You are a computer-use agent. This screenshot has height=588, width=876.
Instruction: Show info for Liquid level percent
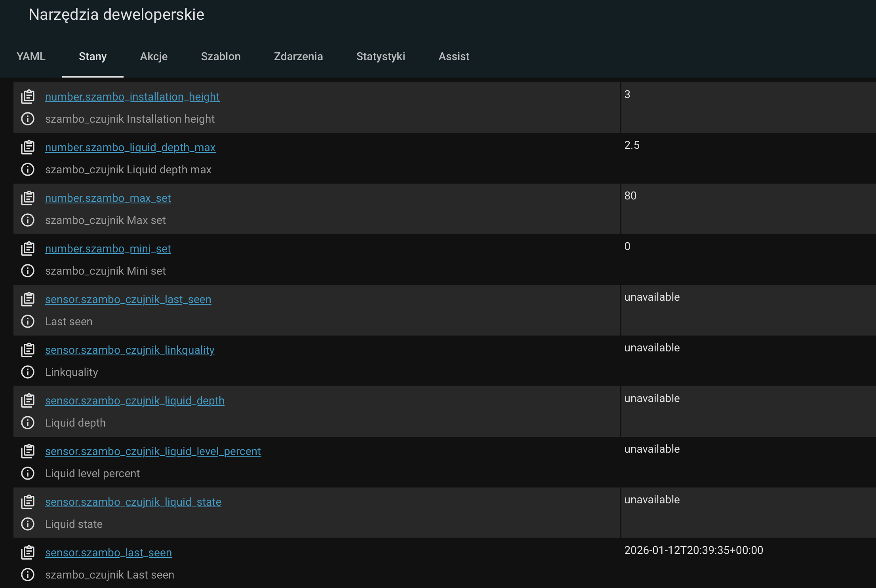coord(28,473)
